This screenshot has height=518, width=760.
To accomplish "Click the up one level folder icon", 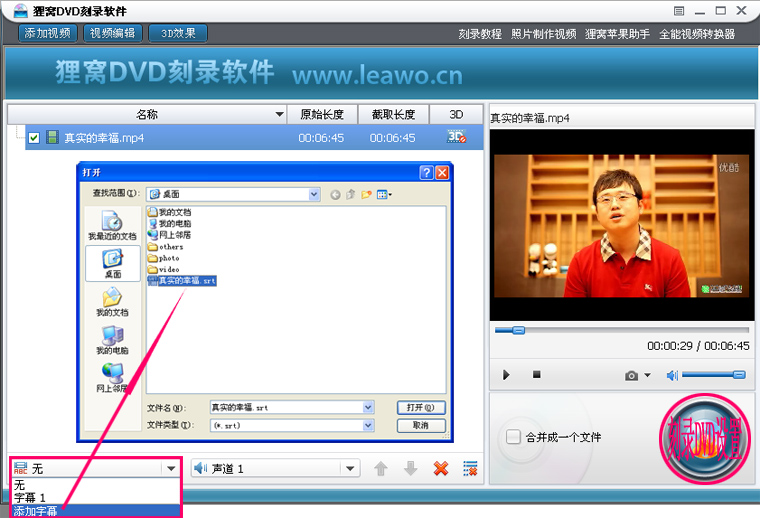I will pos(350,195).
